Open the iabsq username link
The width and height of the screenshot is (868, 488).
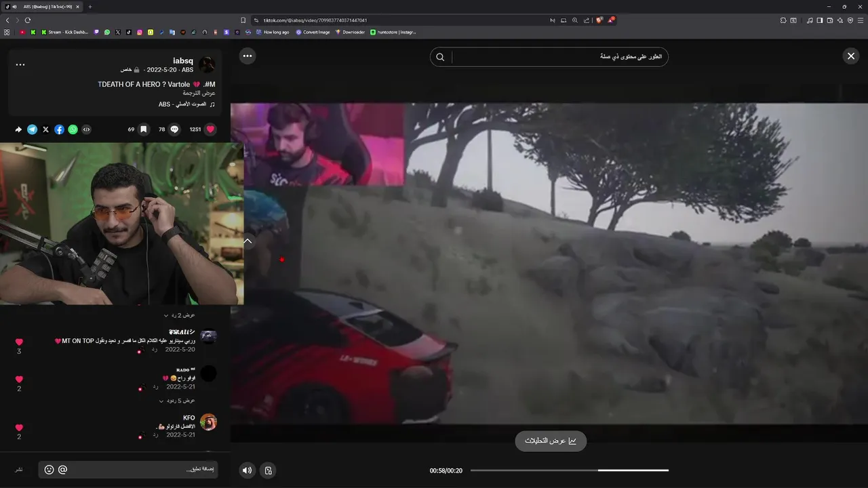coord(183,61)
